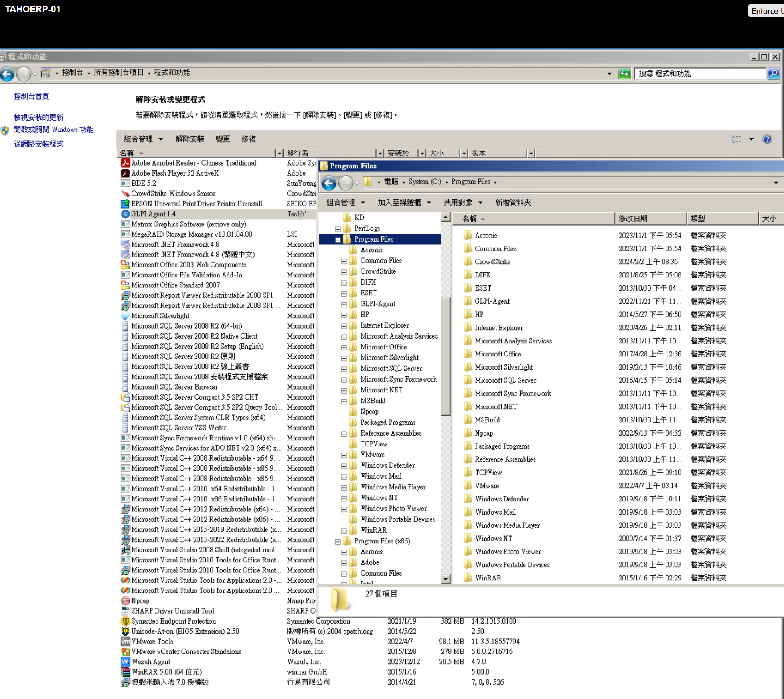This screenshot has width=784, height=699.
Task: Select Adobe Acrobat Reader program icon
Action: 125,163
